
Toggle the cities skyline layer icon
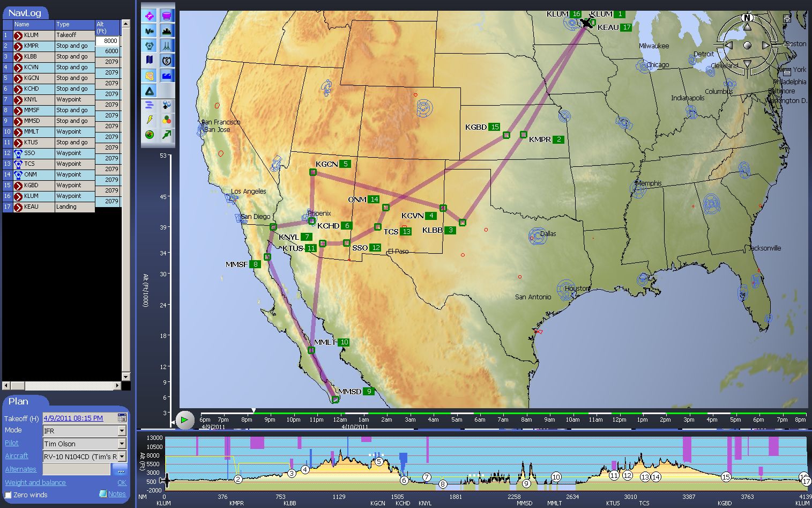[167, 31]
